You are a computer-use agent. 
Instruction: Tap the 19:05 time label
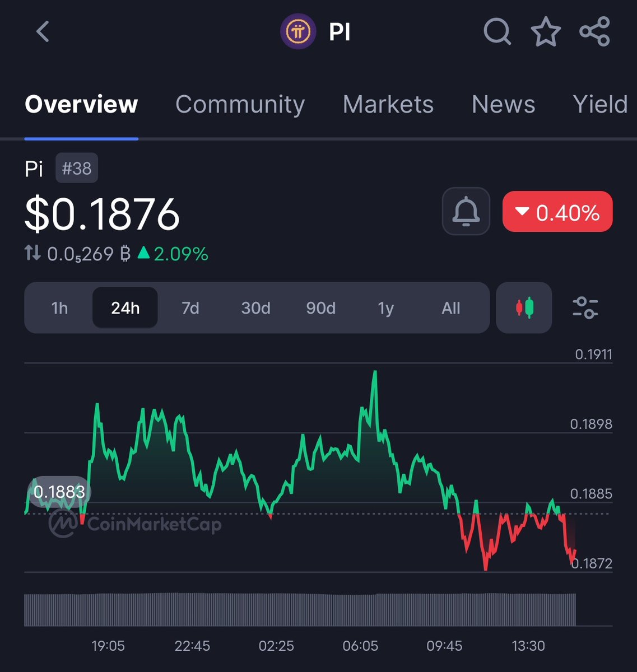108,646
